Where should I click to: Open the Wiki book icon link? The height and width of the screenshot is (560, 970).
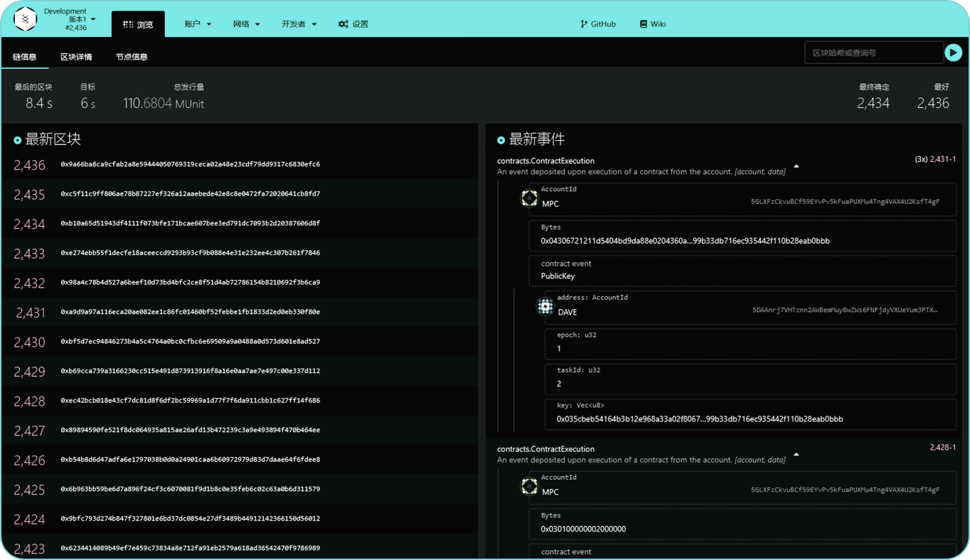[644, 24]
